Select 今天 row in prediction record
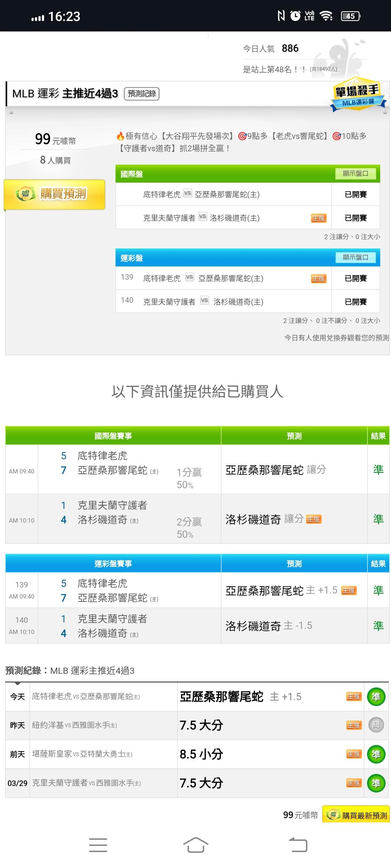 (x=197, y=697)
